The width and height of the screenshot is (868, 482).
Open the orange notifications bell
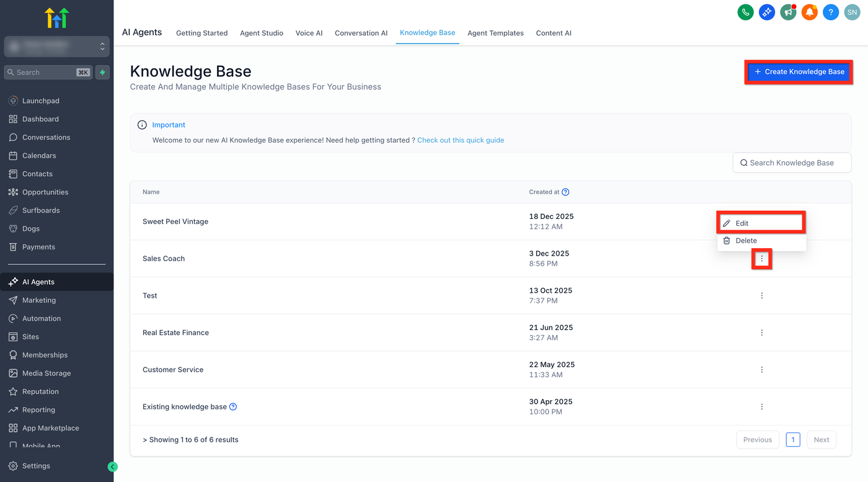[809, 12]
